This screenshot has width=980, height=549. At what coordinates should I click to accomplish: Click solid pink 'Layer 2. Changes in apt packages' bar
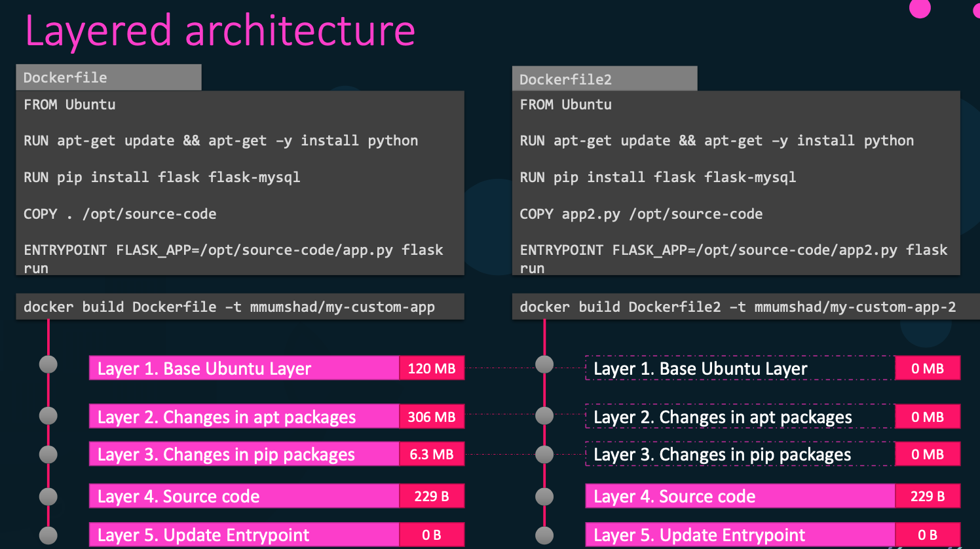point(244,417)
